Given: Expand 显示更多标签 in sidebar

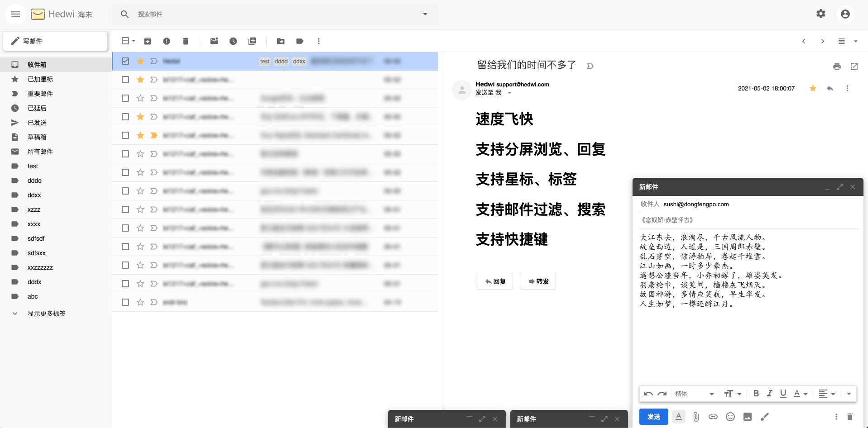Looking at the screenshot, I should pos(47,314).
